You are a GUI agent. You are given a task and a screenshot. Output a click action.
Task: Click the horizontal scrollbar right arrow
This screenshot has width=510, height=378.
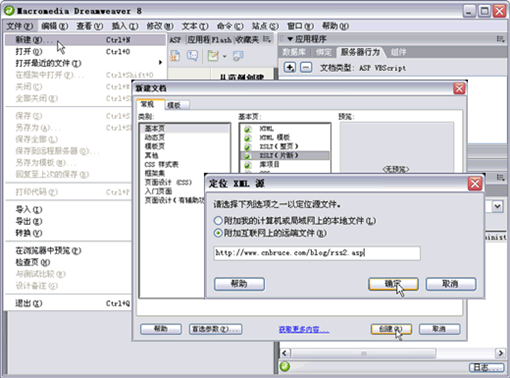tap(500, 353)
